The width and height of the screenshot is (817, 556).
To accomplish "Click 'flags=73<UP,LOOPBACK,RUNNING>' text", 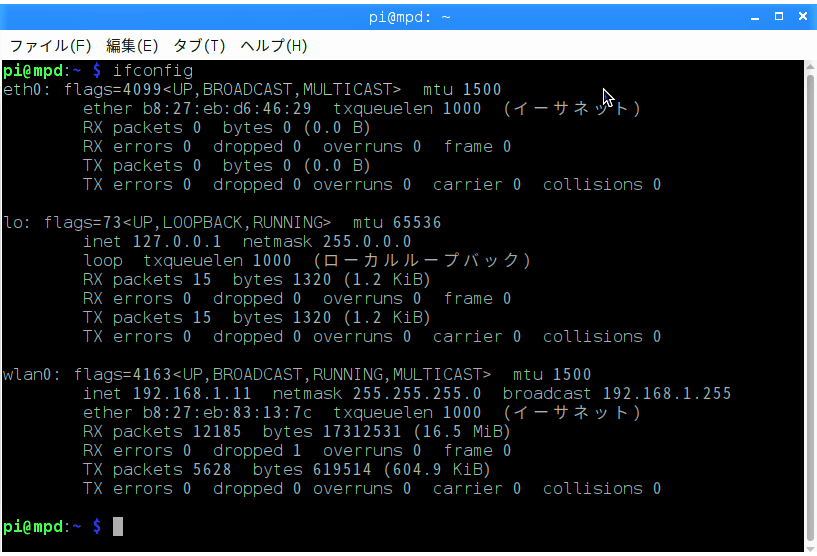I will (187, 223).
